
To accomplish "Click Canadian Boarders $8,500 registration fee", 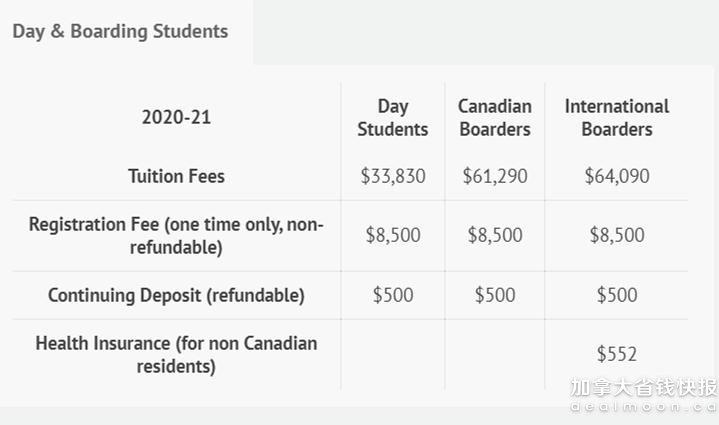I will point(495,235).
